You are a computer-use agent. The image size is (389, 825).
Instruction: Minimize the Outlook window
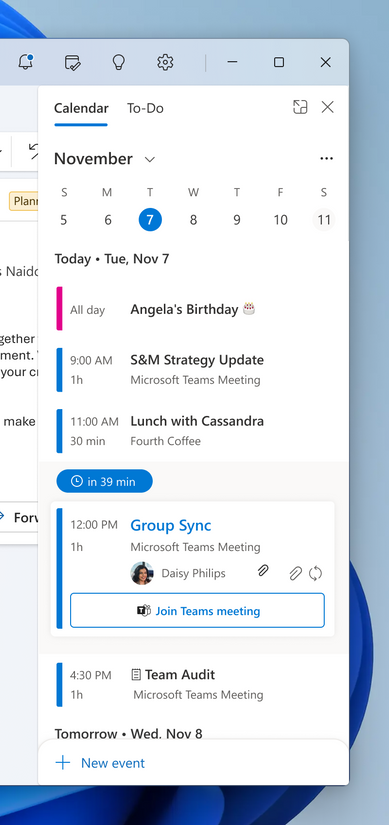[x=232, y=62]
